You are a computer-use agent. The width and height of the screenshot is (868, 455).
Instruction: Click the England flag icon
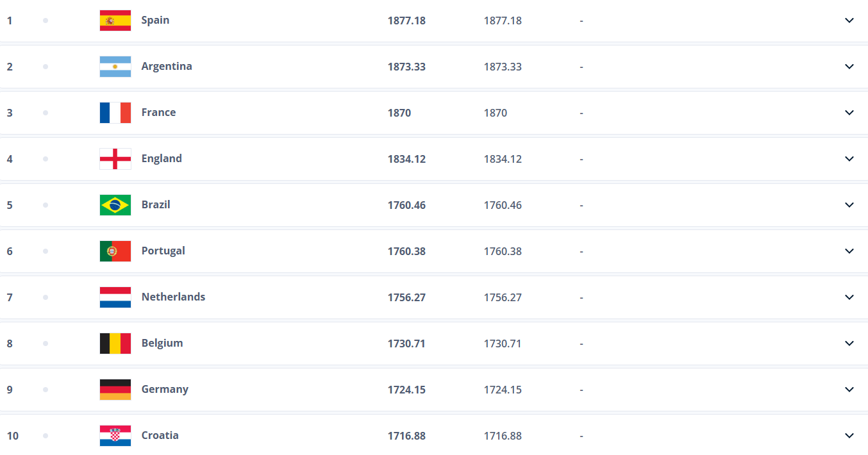pos(115,159)
